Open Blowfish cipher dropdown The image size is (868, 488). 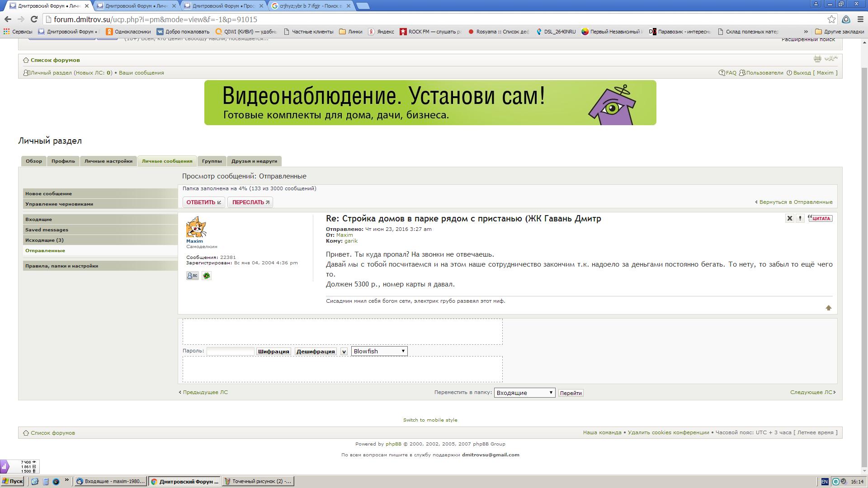[379, 351]
